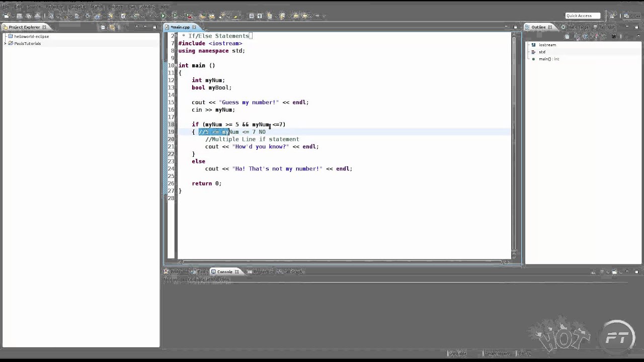Click the editor horizontal scrollbar

coord(343,261)
